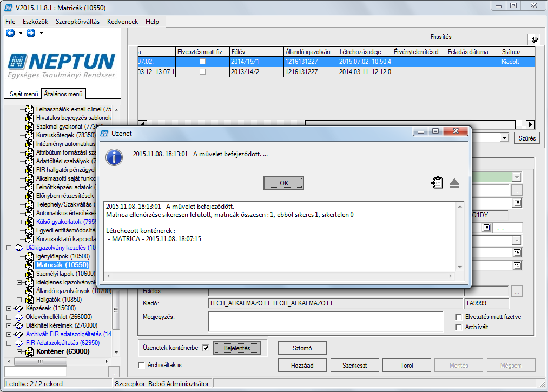Image resolution: width=548 pixels, height=392 pixels.
Task: Open the Kedvencek menu
Action: 123,22
